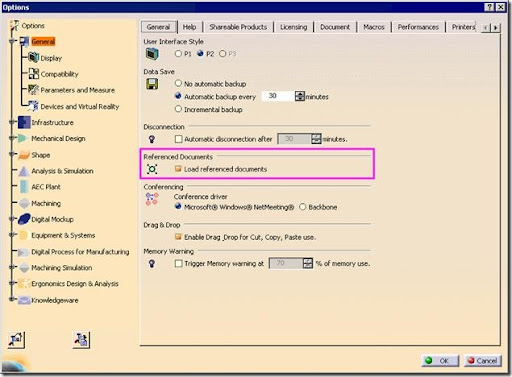Image resolution: width=512 pixels, height=377 pixels.
Task: Click the Ergonomics Design & Analysis icon
Action: (24, 284)
